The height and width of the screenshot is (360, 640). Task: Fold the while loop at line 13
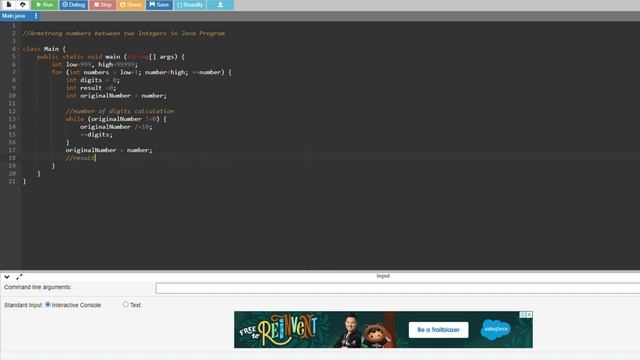click(18, 119)
